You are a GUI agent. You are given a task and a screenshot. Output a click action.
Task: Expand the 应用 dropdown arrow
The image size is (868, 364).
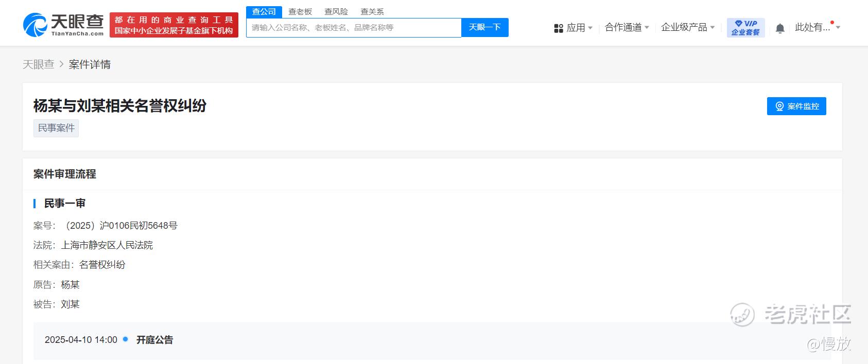coord(590,28)
